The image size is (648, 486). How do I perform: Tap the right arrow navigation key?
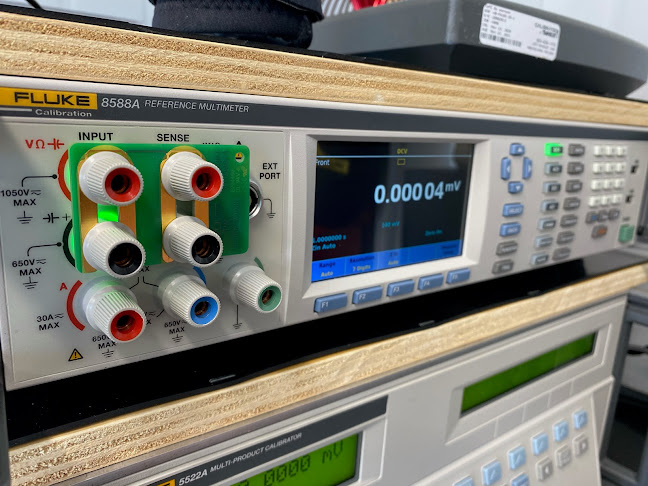527,168
